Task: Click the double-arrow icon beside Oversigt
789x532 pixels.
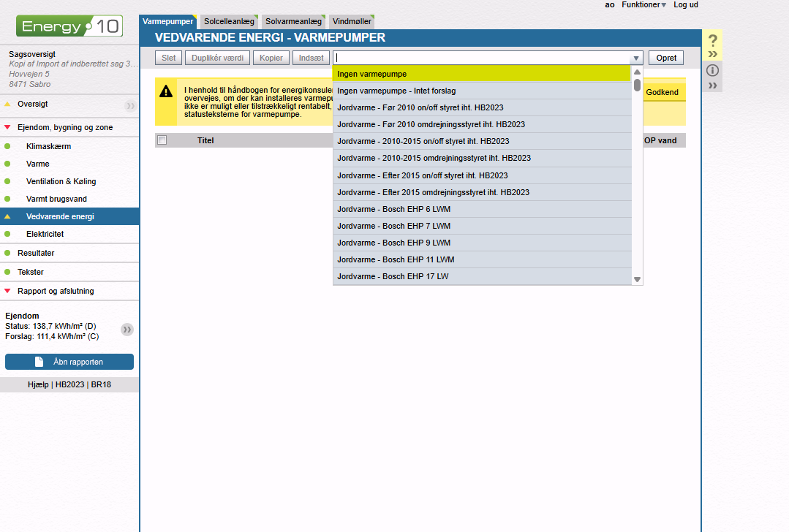Action: point(130,105)
